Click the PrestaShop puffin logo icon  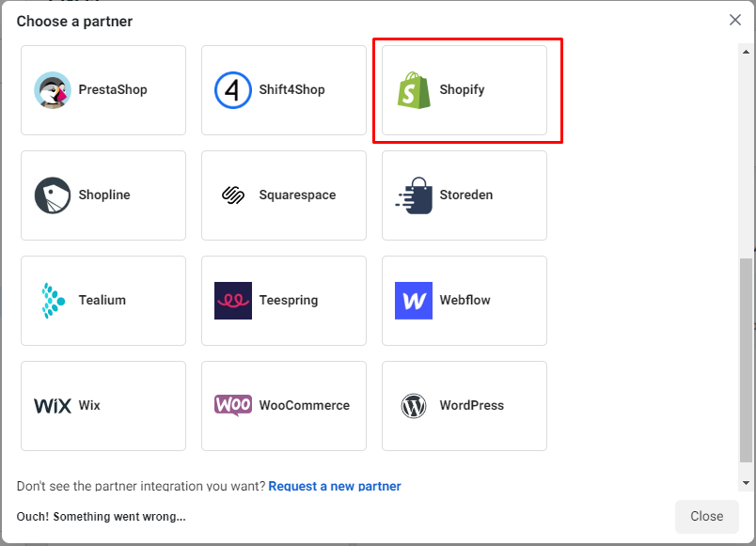tap(53, 90)
